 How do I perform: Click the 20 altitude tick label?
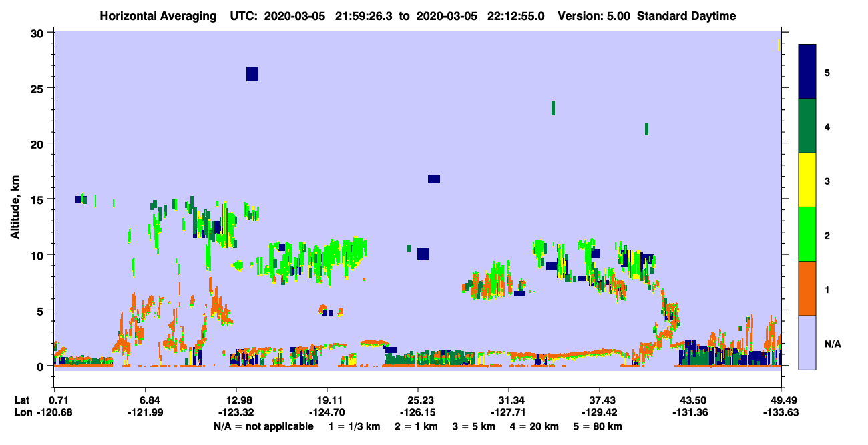coord(39,143)
